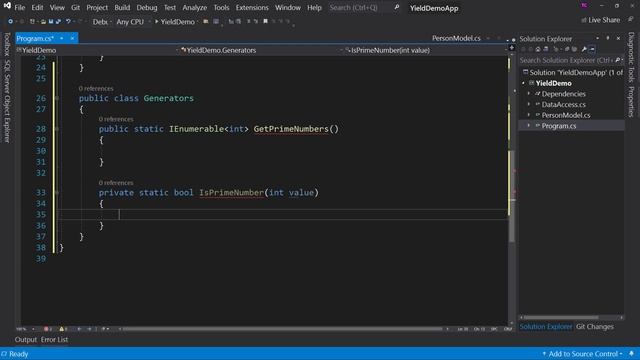Open the IsPrimeNumber(int value) member dropdown

tap(425, 50)
